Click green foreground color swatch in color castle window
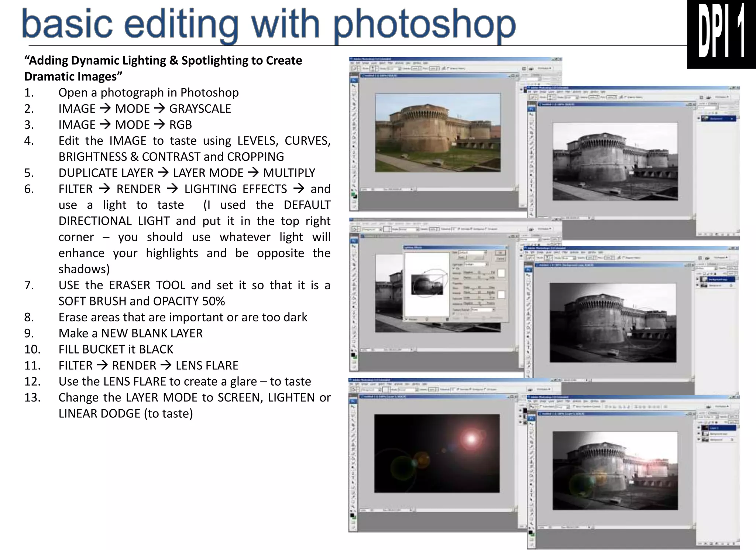Image resolution: width=756 pixels, height=550 pixels. (353, 194)
